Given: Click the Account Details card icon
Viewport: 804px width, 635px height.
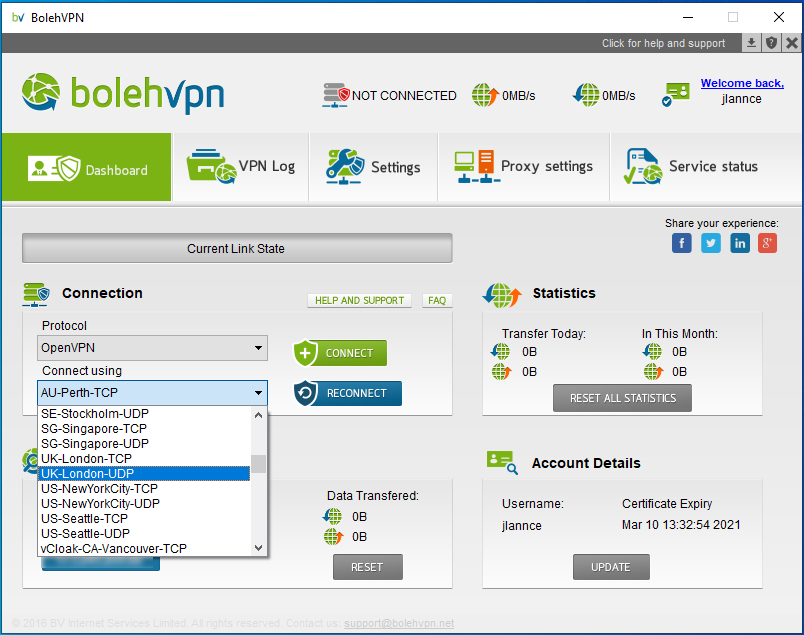Looking at the screenshot, I should click(502, 463).
